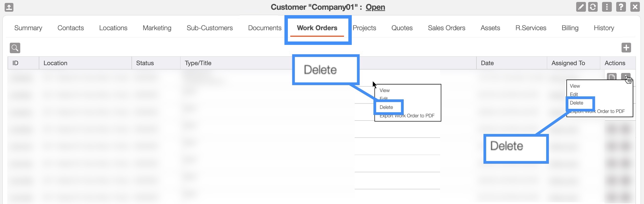This screenshot has height=204, width=644.
Task: Add a new work order with plus icon
Action: click(x=626, y=48)
